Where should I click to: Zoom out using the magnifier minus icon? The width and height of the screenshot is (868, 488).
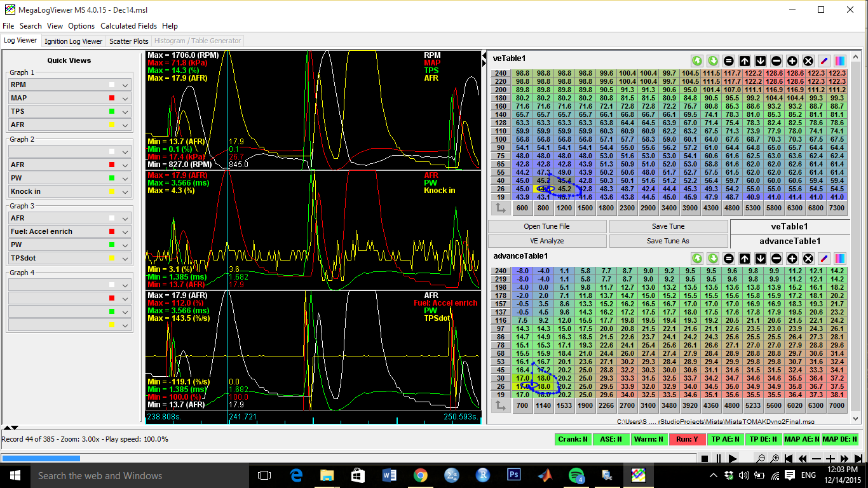(x=760, y=459)
